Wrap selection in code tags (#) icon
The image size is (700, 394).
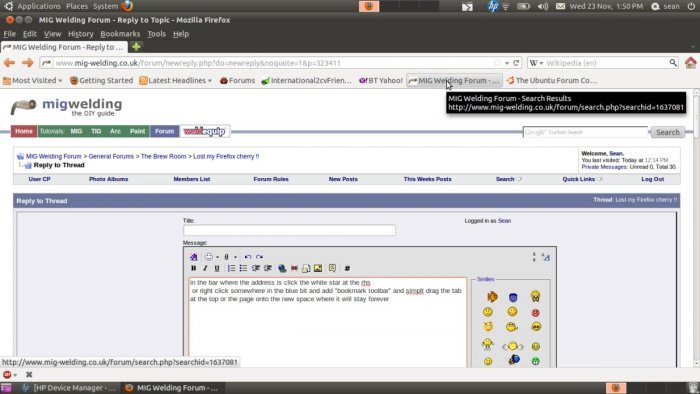pyautogui.click(x=347, y=268)
